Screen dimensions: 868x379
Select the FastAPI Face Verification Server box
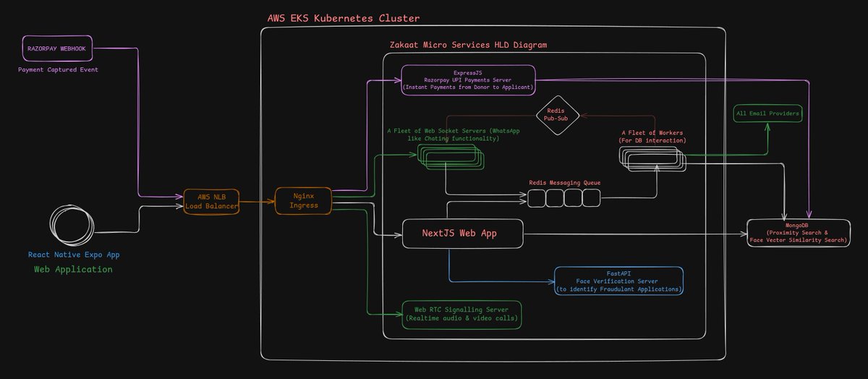pyautogui.click(x=618, y=281)
